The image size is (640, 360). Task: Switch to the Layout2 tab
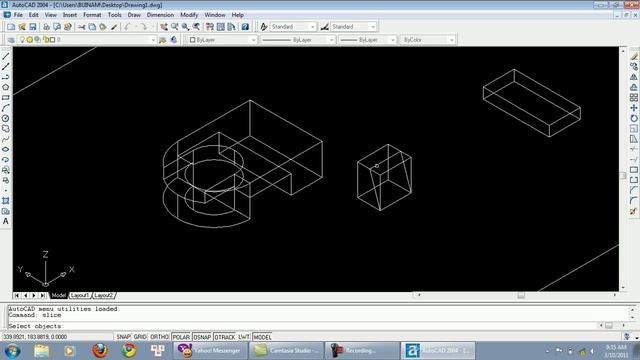(x=104, y=295)
